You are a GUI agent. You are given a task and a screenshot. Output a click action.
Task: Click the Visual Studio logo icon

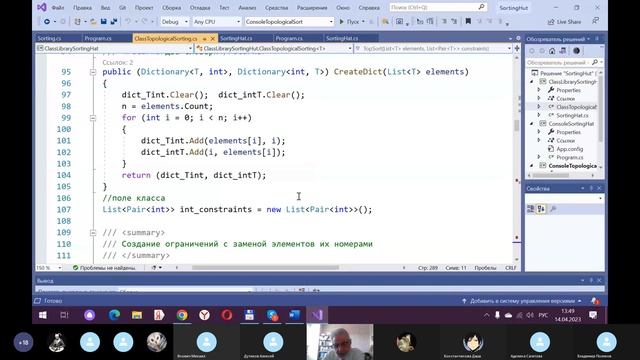coord(42,7)
